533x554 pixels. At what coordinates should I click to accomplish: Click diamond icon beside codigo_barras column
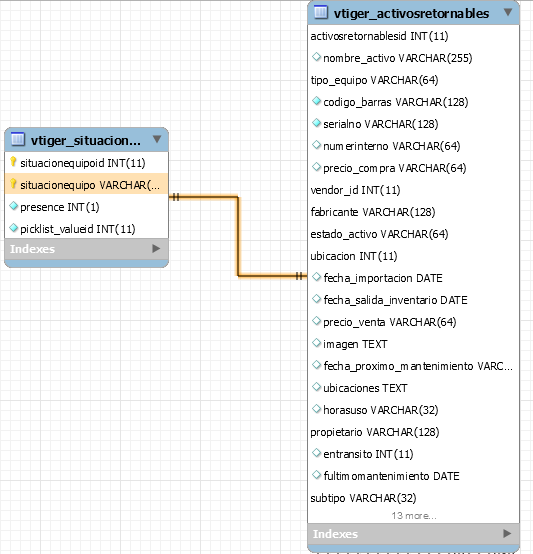point(316,101)
